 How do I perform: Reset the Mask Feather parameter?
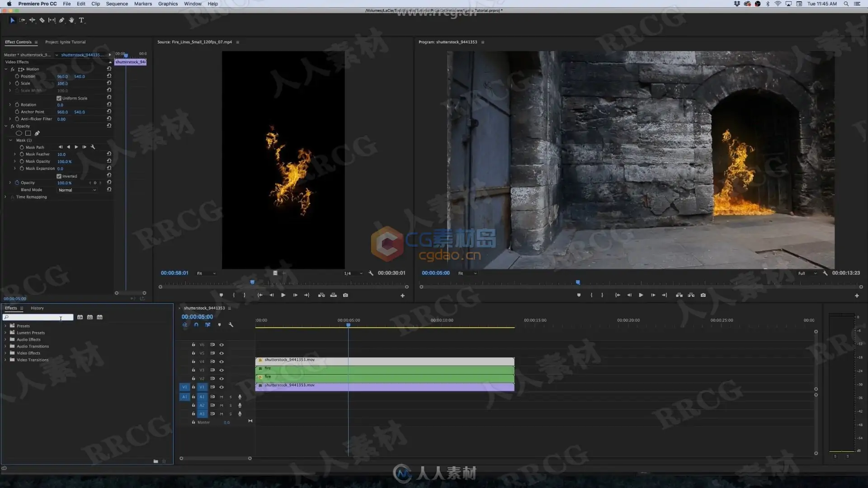coord(109,154)
